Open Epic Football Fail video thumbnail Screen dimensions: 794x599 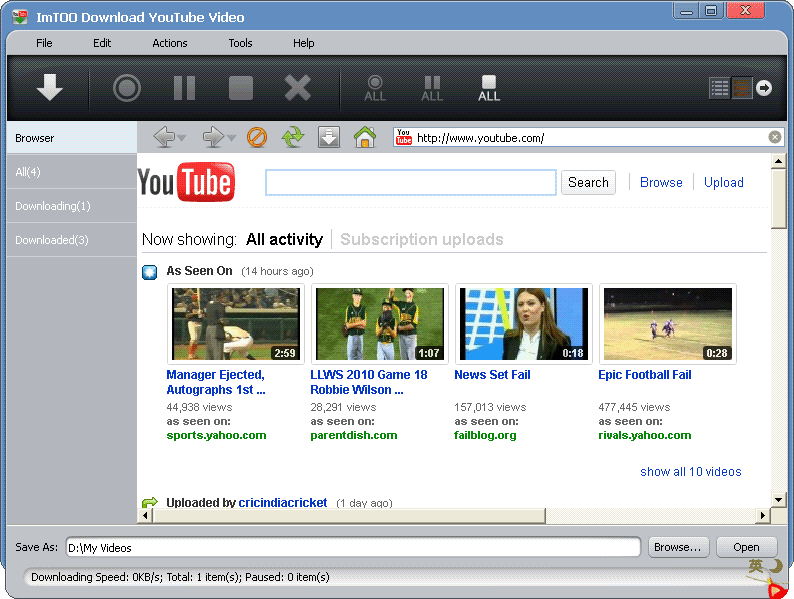pyautogui.click(x=667, y=324)
